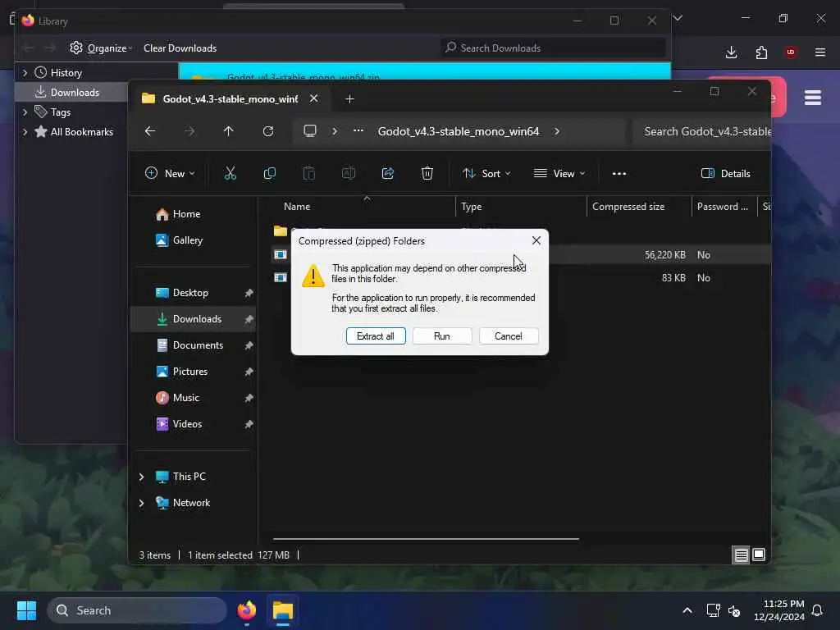Viewport: 840px width, 630px height.
Task: Open Gallery in Explorer sidebar
Action: 188,240
